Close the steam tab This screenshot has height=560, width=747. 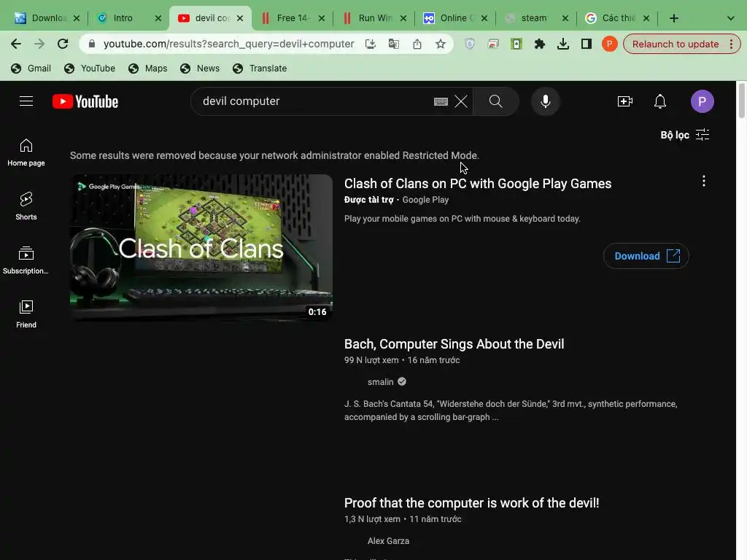coord(565,18)
